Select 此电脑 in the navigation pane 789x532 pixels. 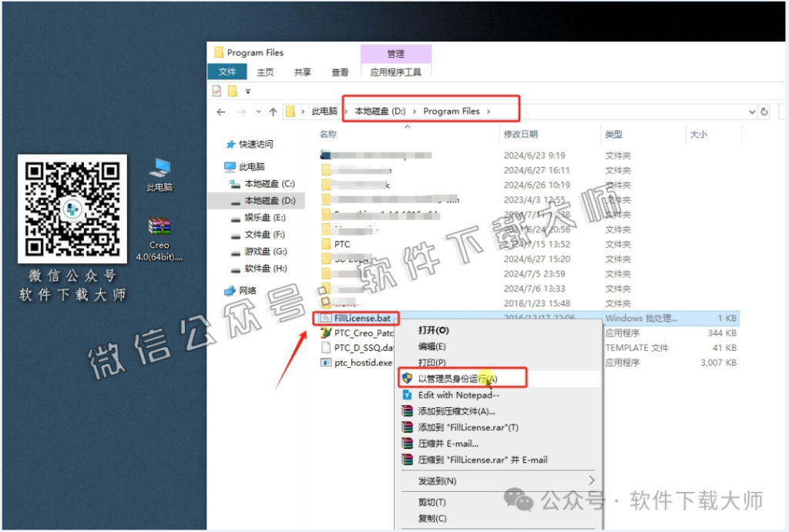pyautogui.click(x=245, y=166)
